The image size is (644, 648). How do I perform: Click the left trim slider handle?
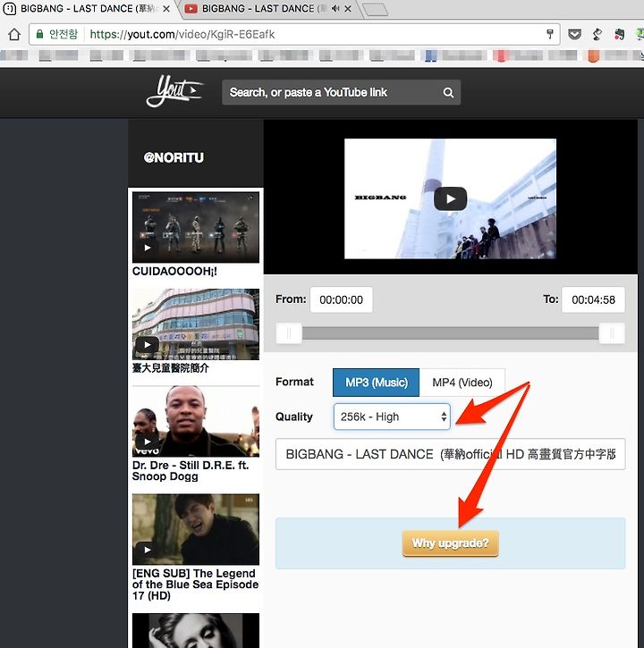tap(289, 333)
